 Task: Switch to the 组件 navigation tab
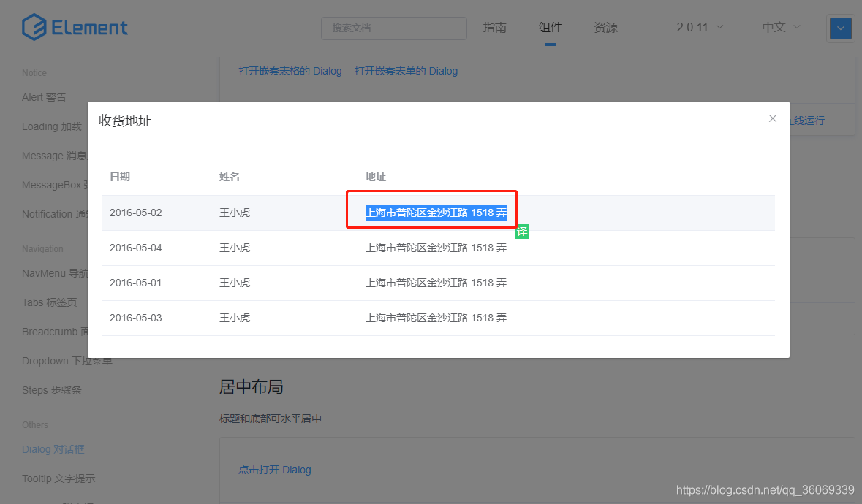[550, 26]
